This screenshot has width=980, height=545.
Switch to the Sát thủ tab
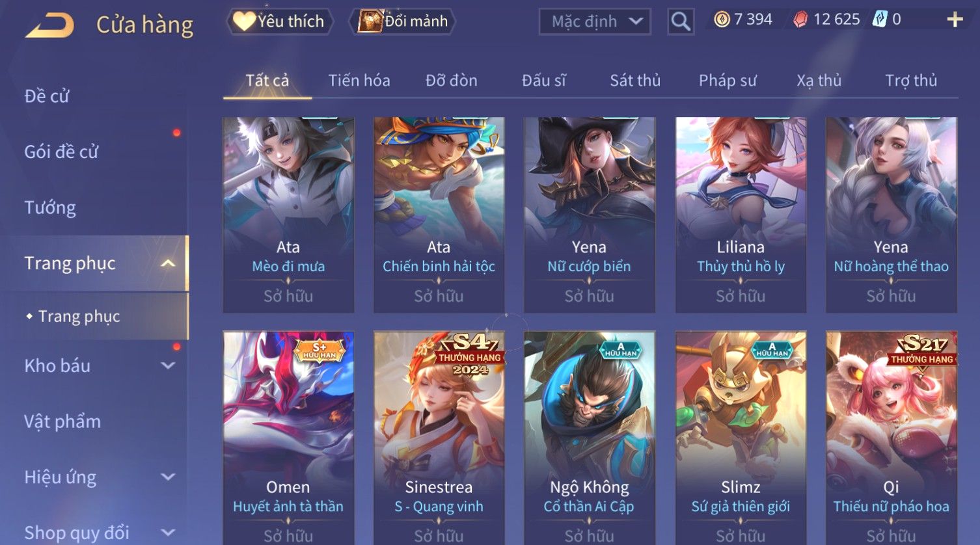point(635,81)
